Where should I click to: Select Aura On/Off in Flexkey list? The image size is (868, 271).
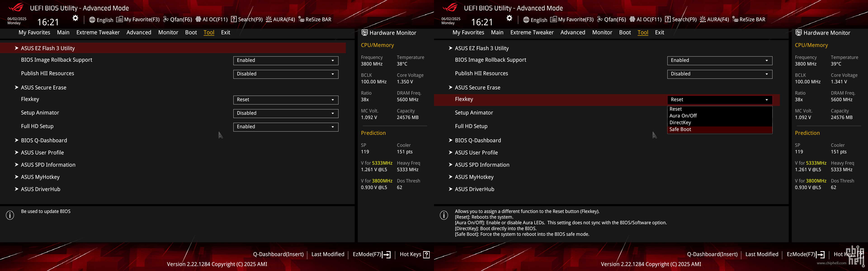coord(720,116)
